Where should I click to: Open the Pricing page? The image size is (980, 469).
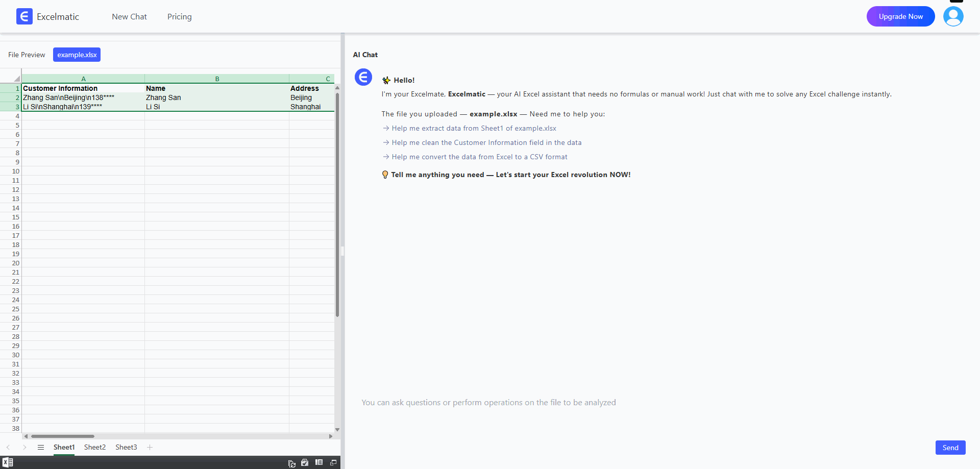pyautogui.click(x=179, y=16)
